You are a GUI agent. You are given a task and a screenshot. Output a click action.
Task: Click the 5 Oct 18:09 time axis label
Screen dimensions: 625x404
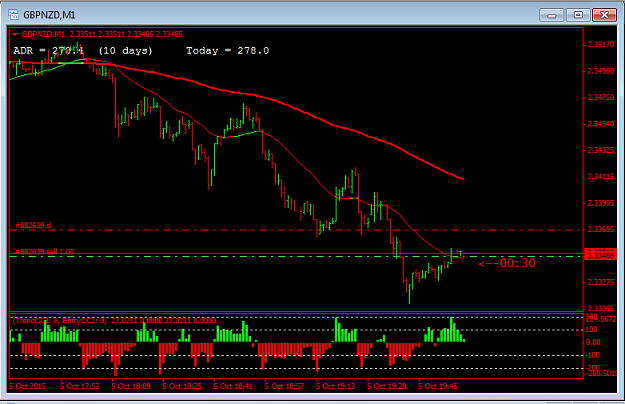[131, 386]
